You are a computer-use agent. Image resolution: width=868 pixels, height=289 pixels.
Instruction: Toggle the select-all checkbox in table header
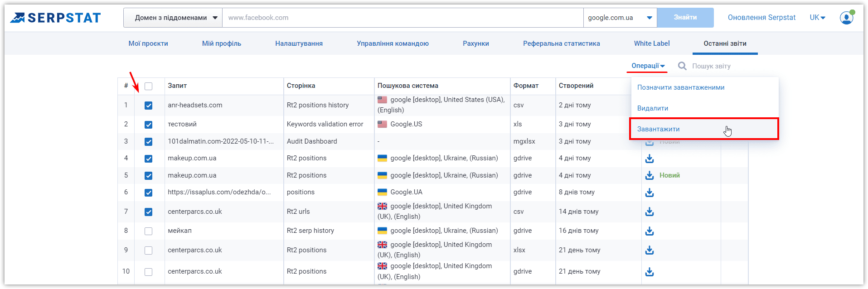pyautogui.click(x=148, y=86)
